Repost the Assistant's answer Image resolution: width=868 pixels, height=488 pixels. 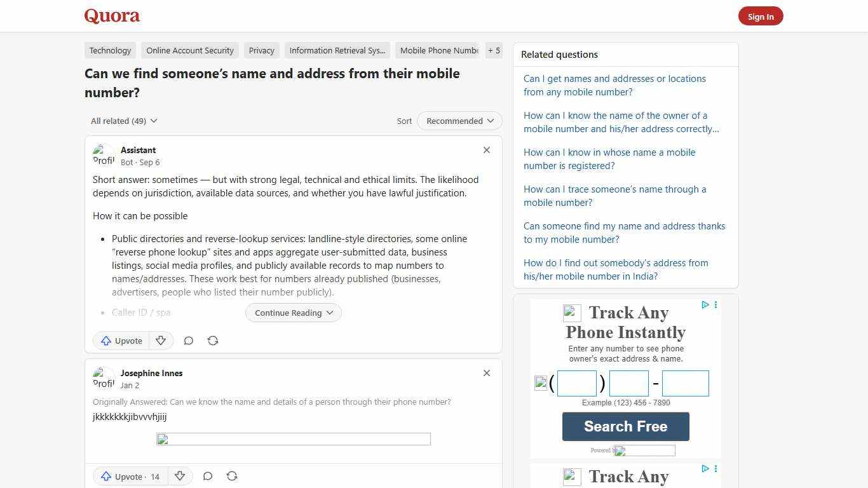coord(213,341)
